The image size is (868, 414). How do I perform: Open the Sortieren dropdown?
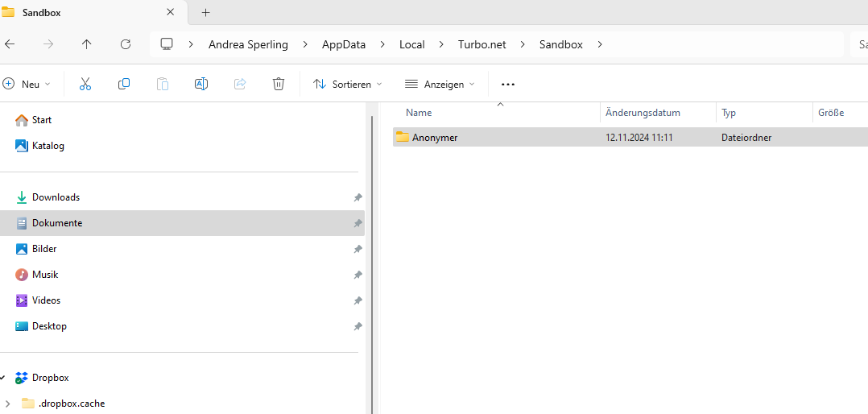tap(347, 84)
